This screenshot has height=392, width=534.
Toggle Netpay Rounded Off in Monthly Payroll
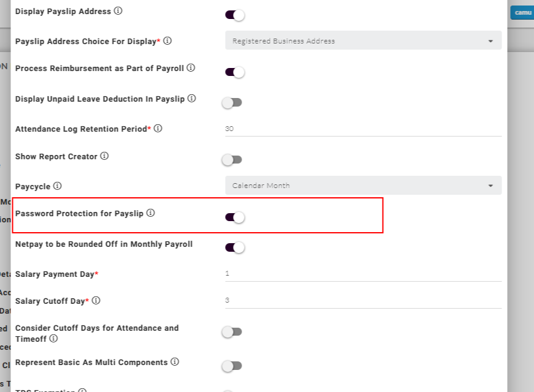(235, 247)
